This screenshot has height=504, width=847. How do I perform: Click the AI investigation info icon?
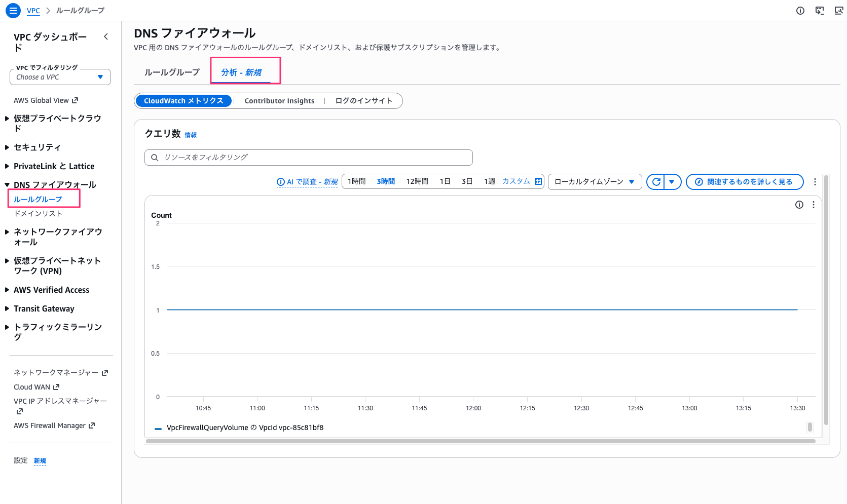(x=280, y=182)
